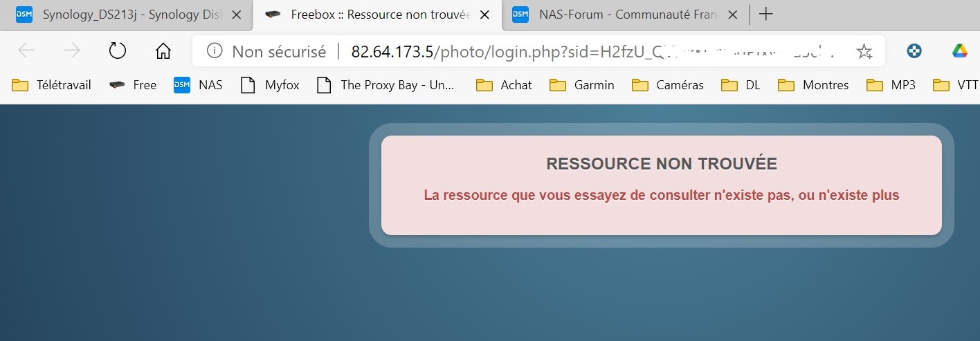Expand the VTT bookmarks folder

pos(956,85)
